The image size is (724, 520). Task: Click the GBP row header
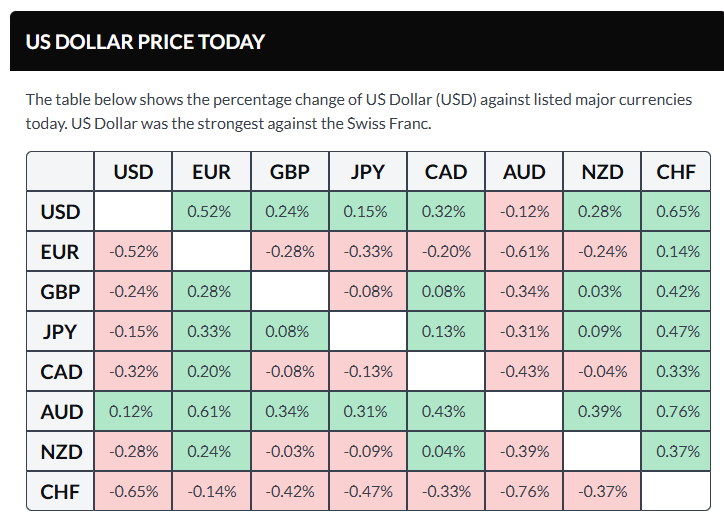click(x=60, y=292)
